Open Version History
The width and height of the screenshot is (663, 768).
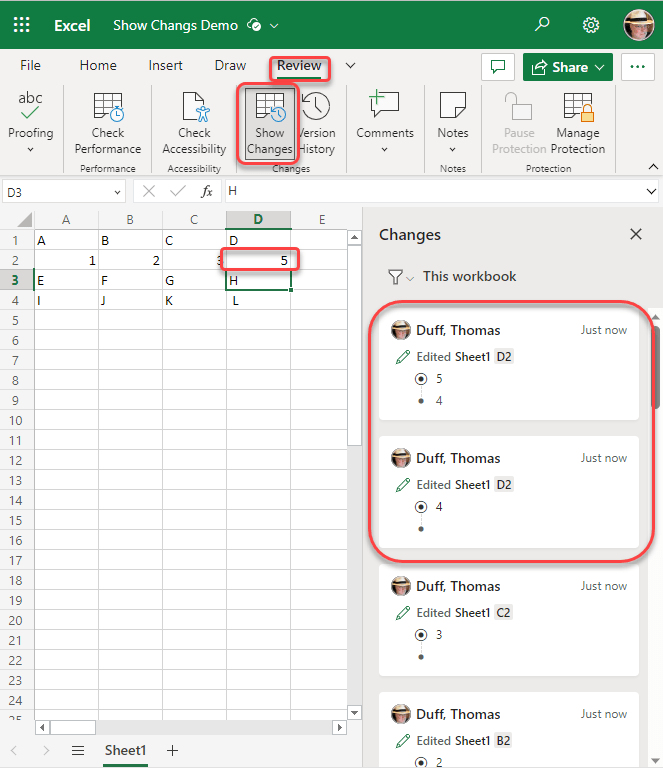click(x=317, y=123)
